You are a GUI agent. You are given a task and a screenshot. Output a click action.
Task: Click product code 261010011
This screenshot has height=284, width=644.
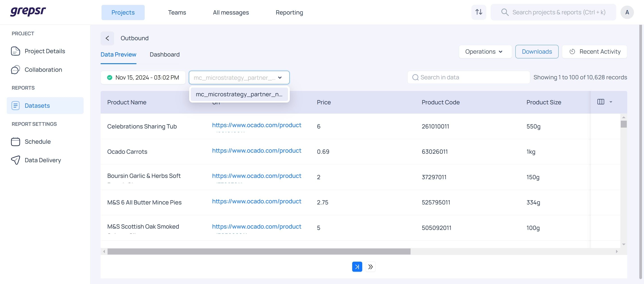[x=435, y=127]
